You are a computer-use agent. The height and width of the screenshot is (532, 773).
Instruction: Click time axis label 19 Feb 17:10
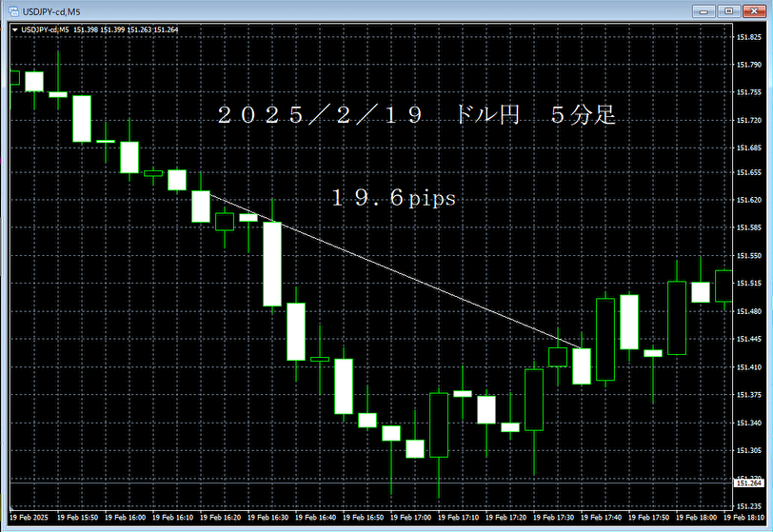[459, 517]
